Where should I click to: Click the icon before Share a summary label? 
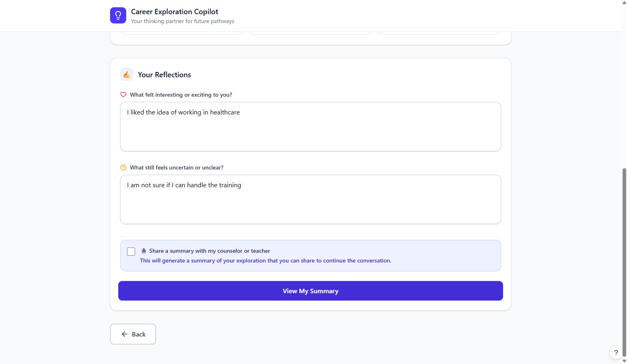(x=144, y=251)
